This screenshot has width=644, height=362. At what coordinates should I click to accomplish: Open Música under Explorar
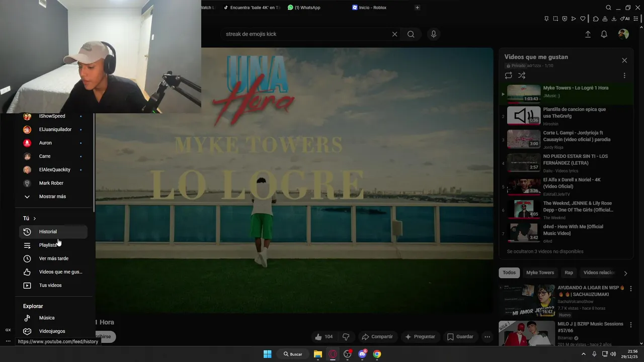(53, 318)
